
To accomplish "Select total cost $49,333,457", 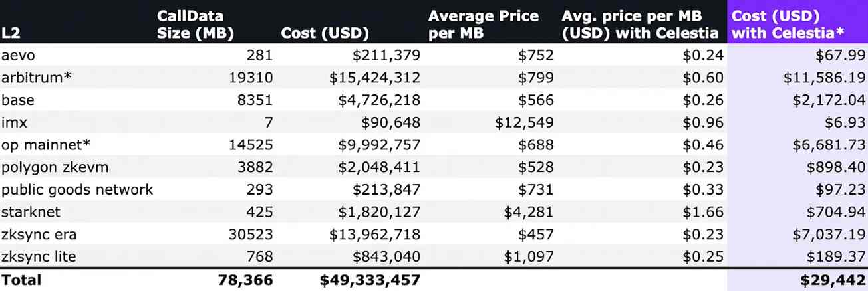I will (370, 280).
